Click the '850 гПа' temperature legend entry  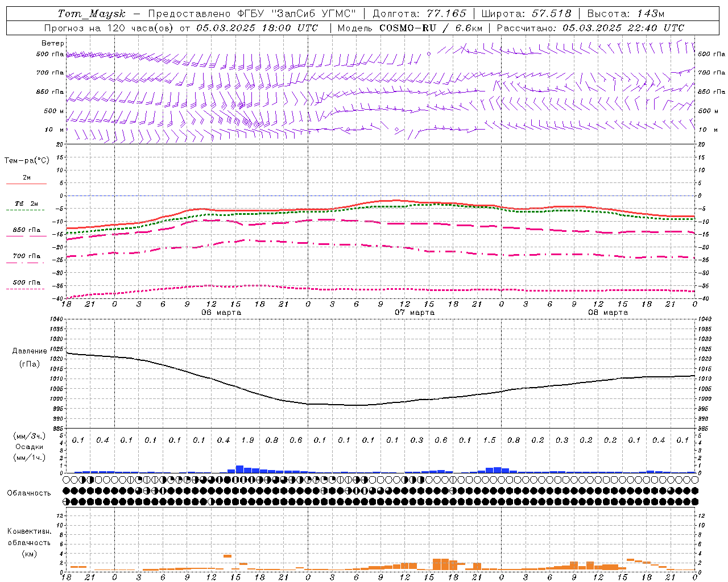[27, 230]
